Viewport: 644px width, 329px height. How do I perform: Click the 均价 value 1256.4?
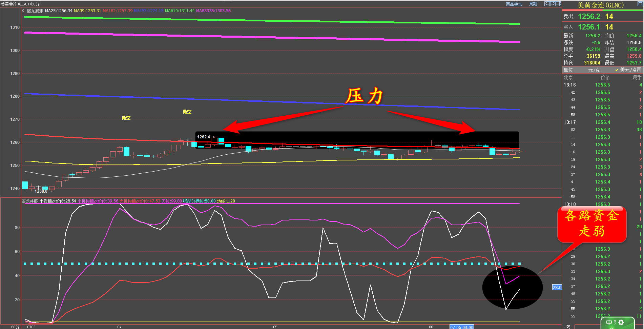pyautogui.click(x=634, y=36)
